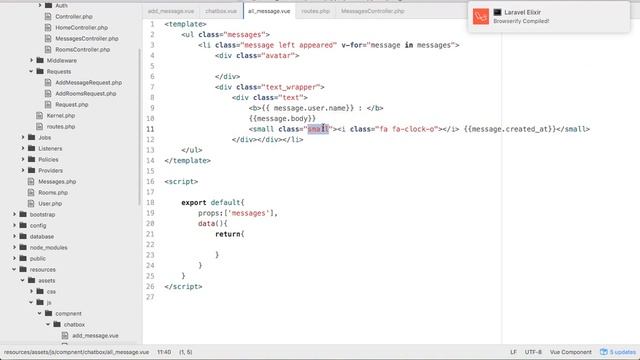Click Kernel.php file icon
The image size is (640, 360).
click(x=40, y=116)
